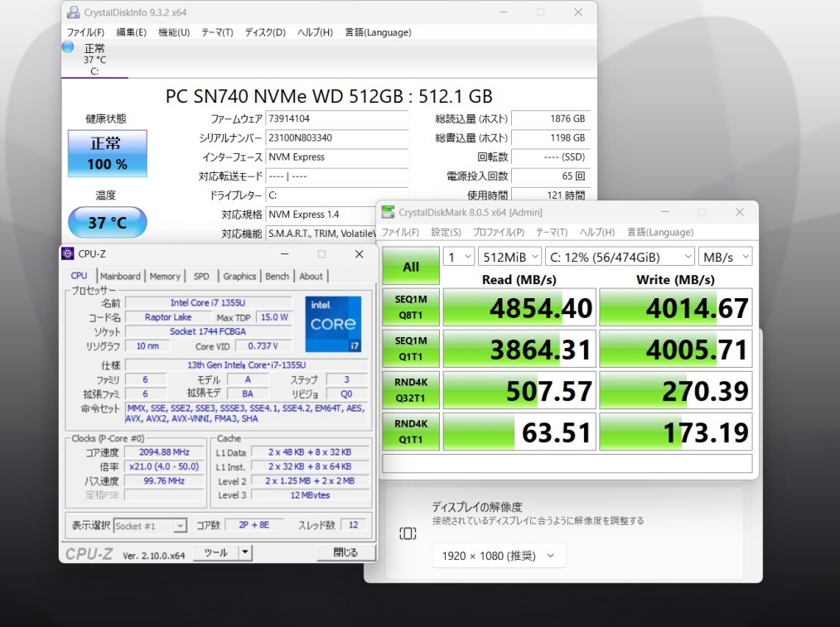Open ファイル(F) menu in CrystalDiskInfo
840x627 pixels.
85,32
